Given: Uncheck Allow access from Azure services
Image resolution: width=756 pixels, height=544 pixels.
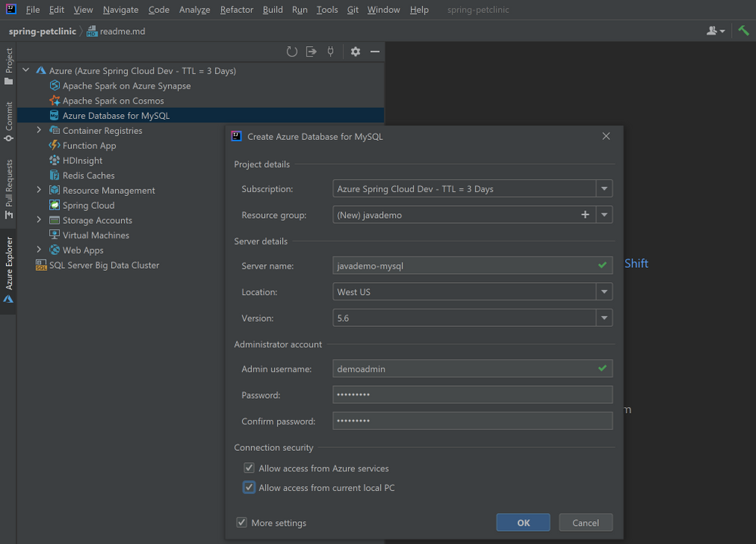Looking at the screenshot, I should click(249, 468).
